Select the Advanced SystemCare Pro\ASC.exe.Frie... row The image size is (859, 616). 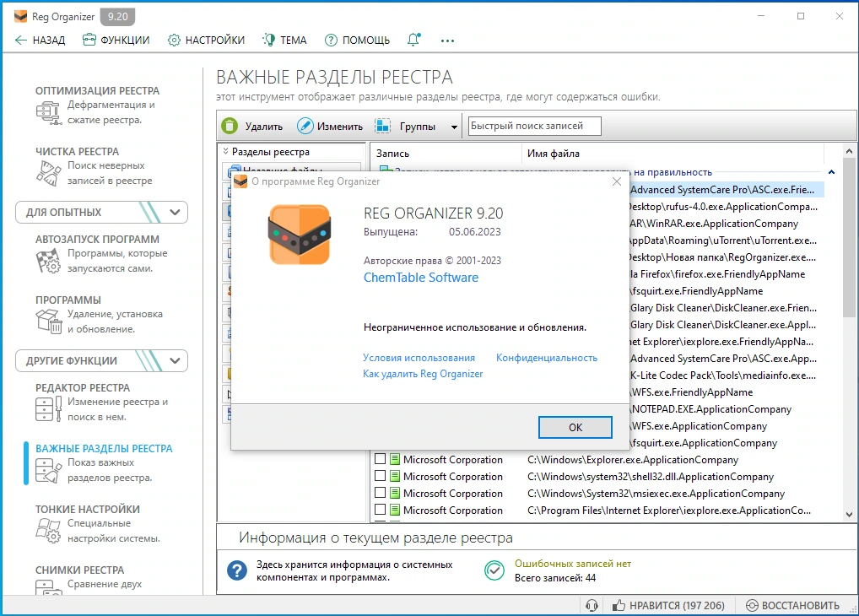click(726, 190)
